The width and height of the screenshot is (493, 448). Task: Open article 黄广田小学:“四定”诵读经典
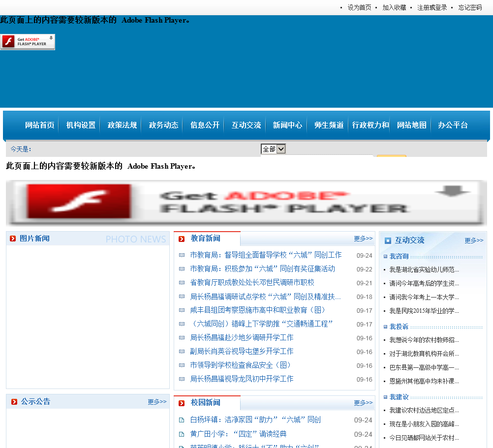[x=238, y=434]
